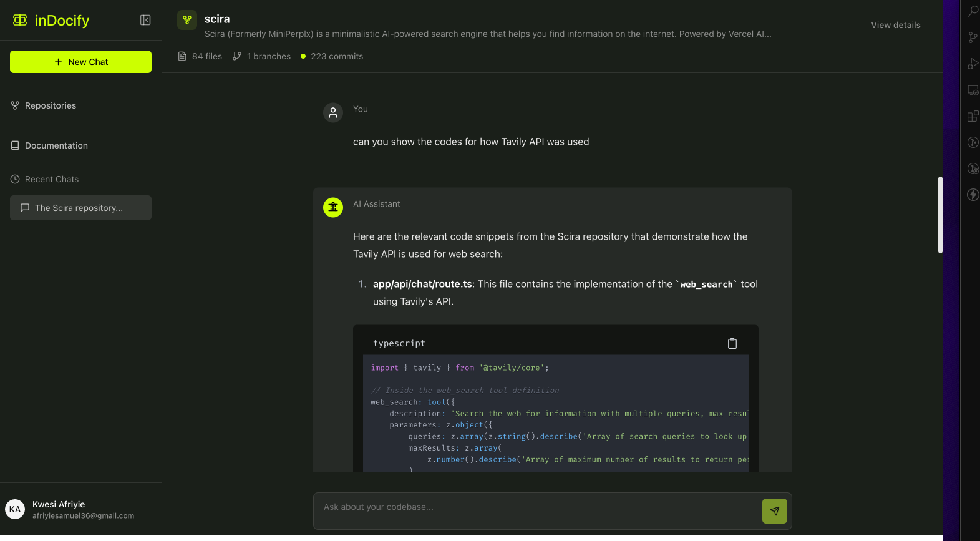Image resolution: width=980 pixels, height=541 pixels.
Task: Click the 84 files count
Action: click(x=200, y=56)
